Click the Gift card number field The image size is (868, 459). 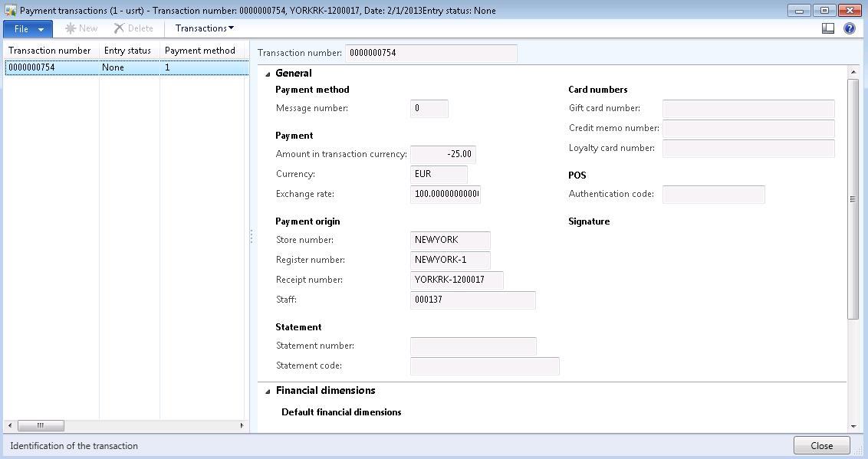(x=748, y=108)
